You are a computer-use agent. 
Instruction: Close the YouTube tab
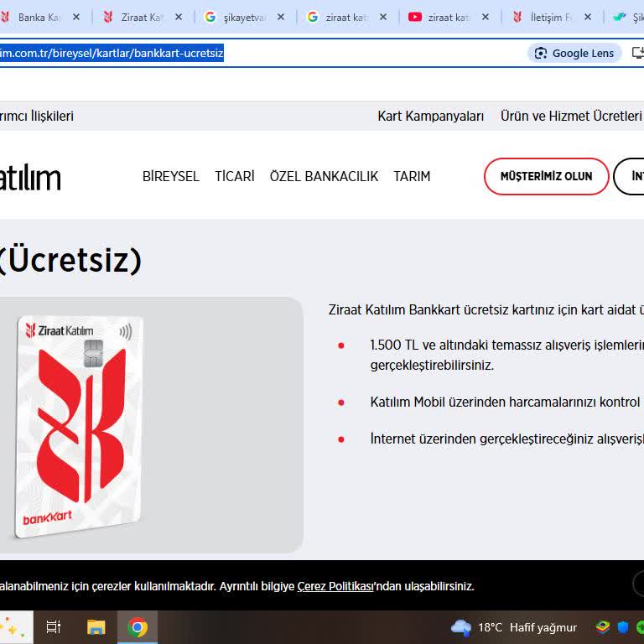point(485,18)
